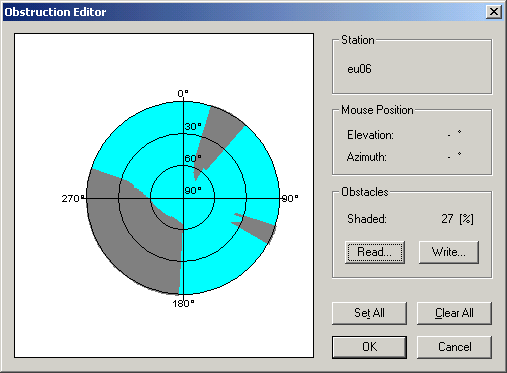This screenshot has width=507, height=373.
Task: Click the 30° elevation label
Action: 193,127
